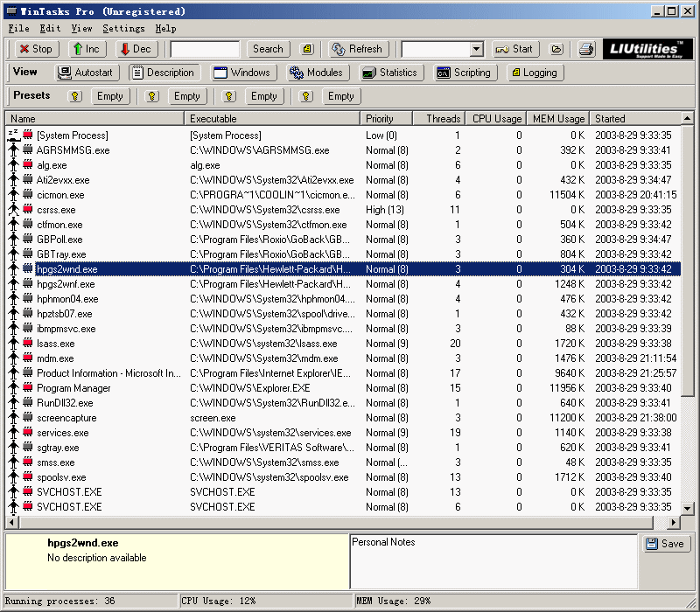Click the folder browse icon after Start
This screenshot has width=700, height=612.
coord(556,49)
